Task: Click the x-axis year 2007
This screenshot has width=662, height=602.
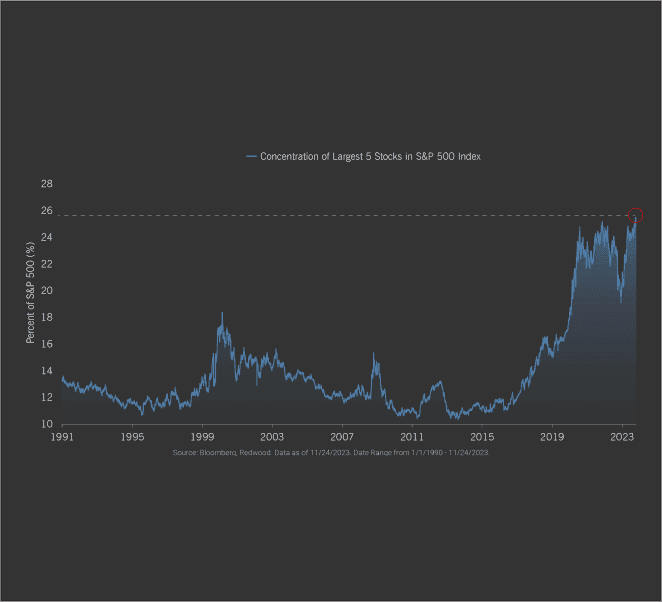Action: coord(342,437)
